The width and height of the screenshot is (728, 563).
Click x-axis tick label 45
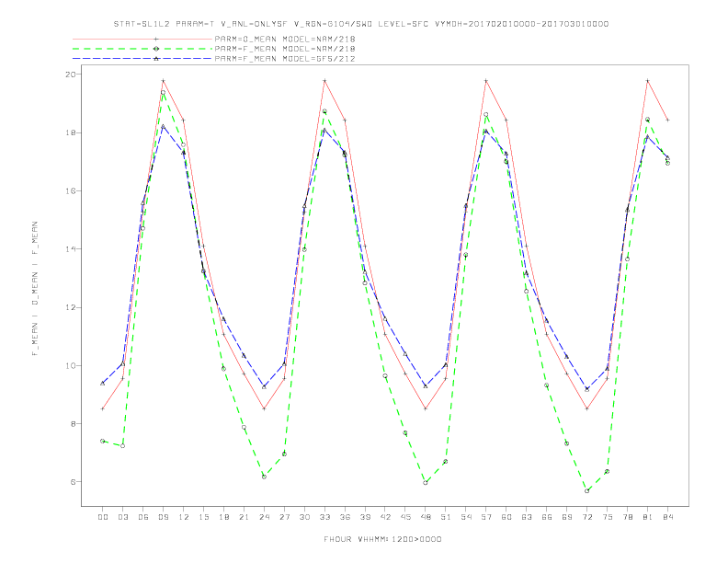click(405, 517)
